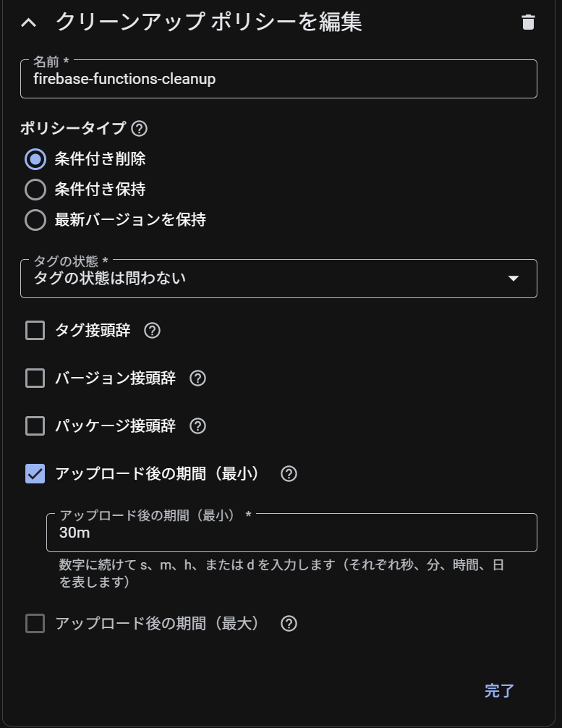Delete the cleanup policy via trash icon
This screenshot has width=562, height=728.
pos(528,22)
